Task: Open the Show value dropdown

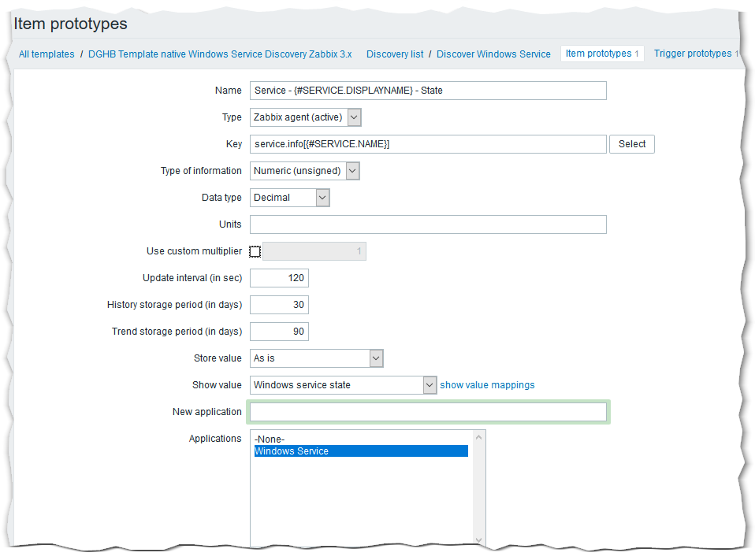Action: (x=343, y=385)
